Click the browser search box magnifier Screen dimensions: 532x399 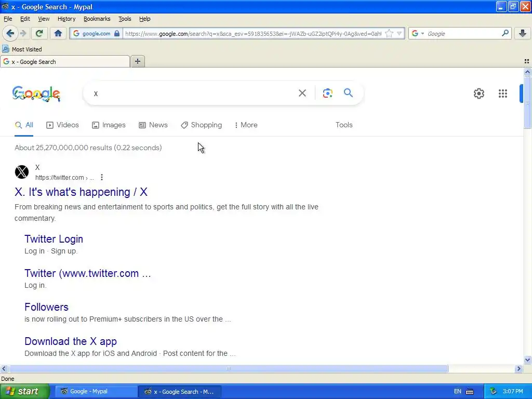(505, 33)
